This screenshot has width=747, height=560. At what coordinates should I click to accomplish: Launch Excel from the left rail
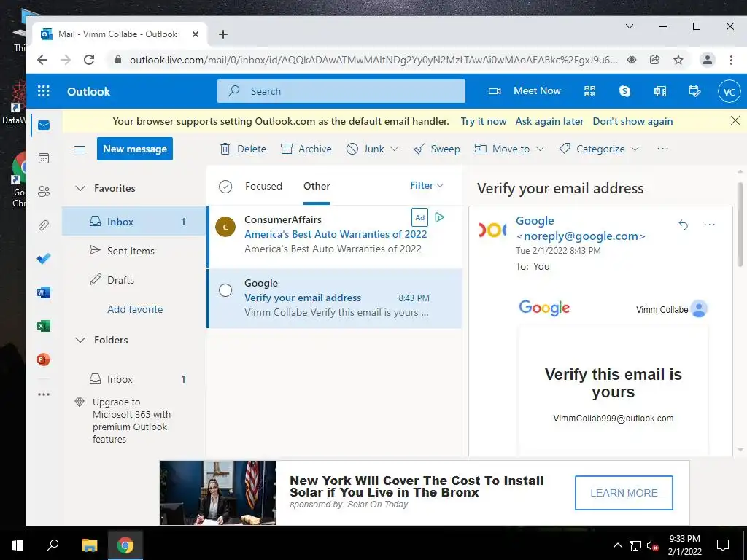44,326
